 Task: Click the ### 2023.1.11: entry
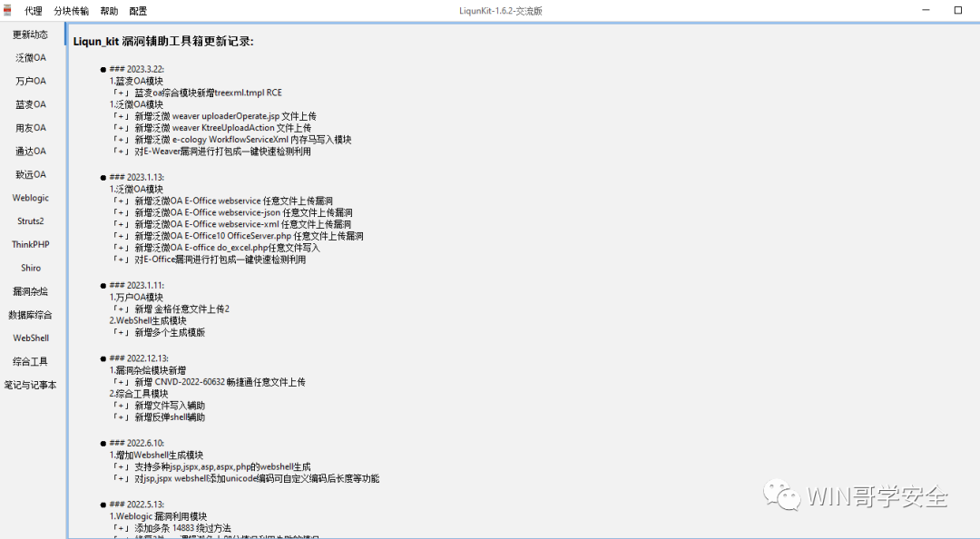pos(136,286)
